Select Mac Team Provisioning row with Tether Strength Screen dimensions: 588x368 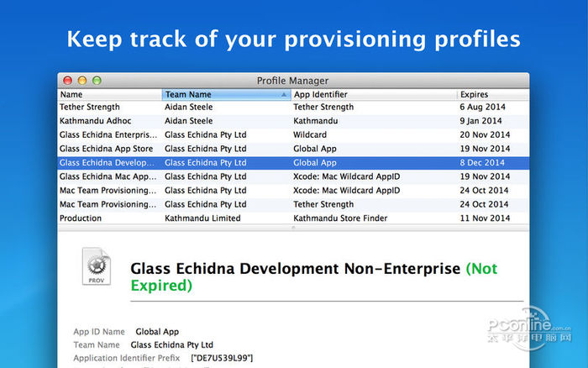(x=293, y=204)
